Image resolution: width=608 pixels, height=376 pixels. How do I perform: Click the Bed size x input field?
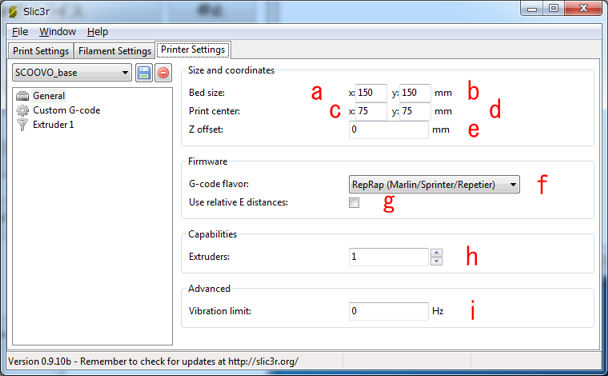click(371, 93)
